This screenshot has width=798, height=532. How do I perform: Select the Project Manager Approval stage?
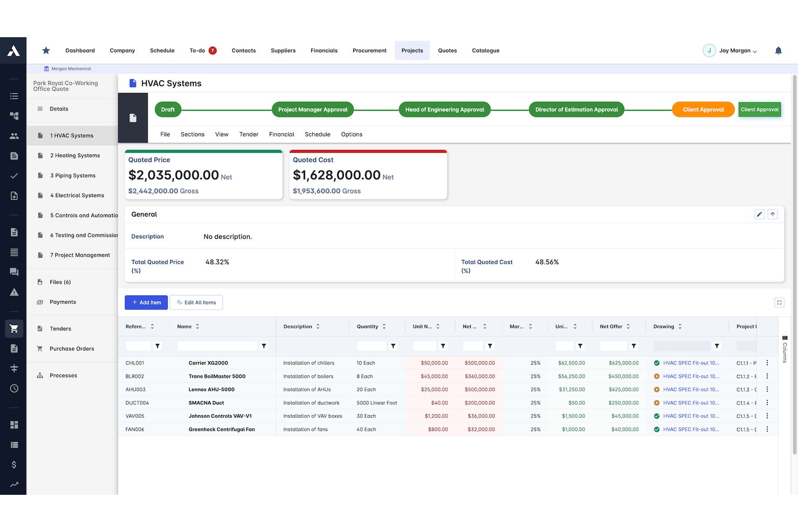click(x=313, y=109)
